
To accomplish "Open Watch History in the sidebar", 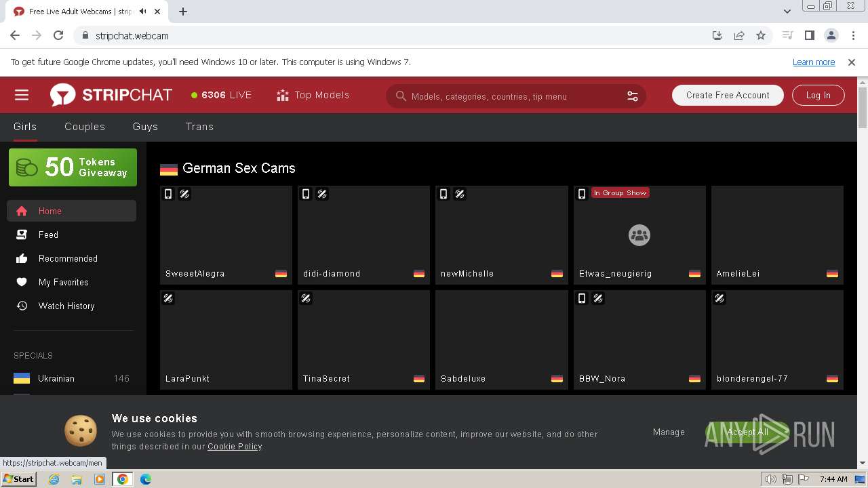I will (x=72, y=306).
